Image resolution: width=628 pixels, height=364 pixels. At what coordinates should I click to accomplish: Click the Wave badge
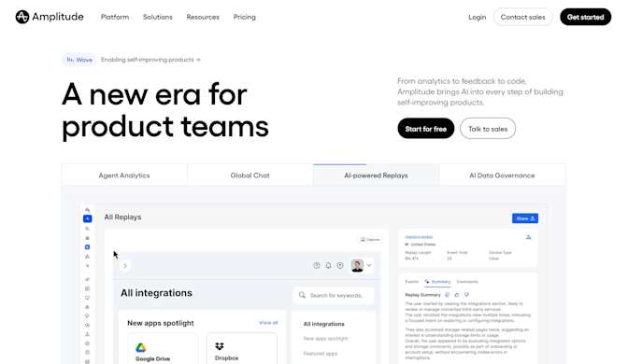coord(79,60)
